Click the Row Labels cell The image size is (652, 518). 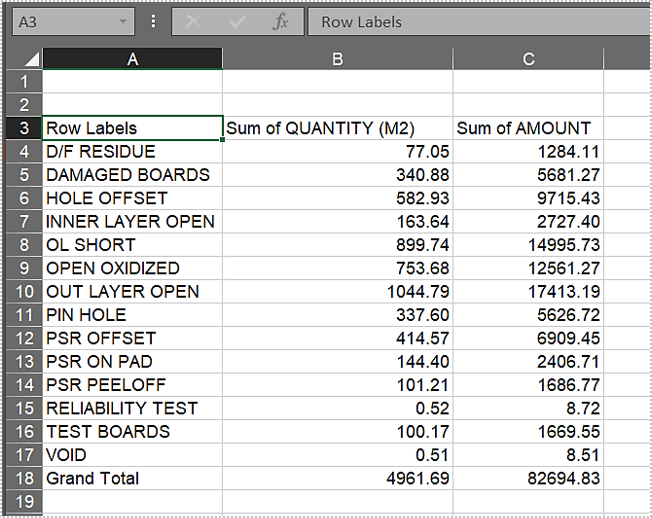click(132, 128)
